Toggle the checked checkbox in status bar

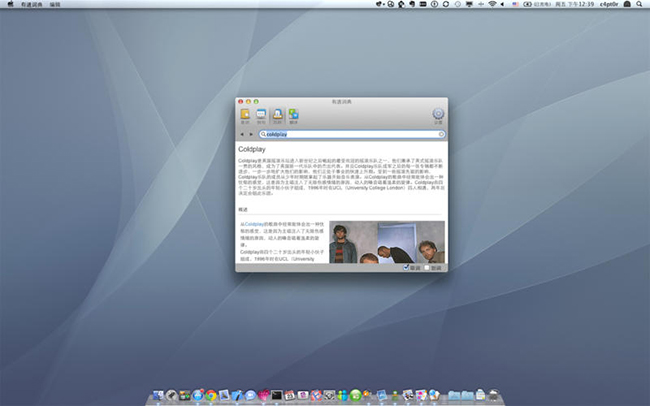click(406, 268)
